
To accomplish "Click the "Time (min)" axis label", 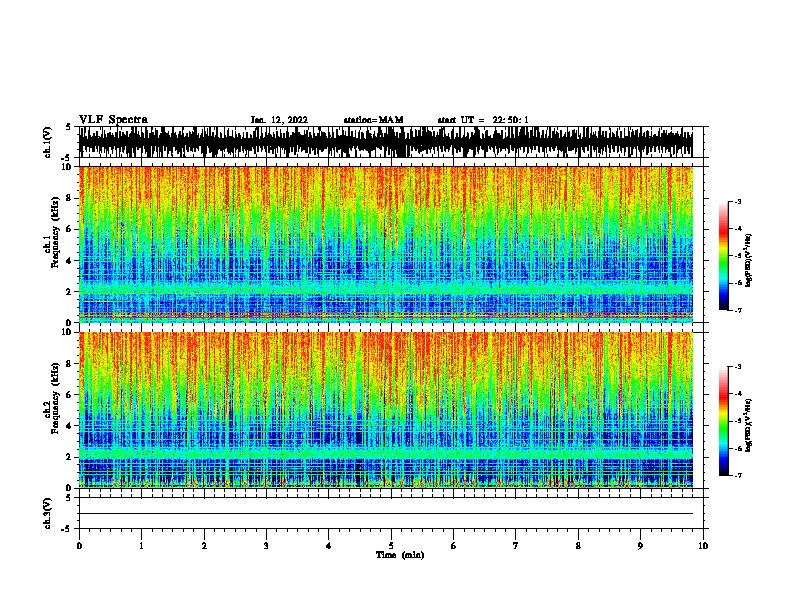I will tap(400, 555).
